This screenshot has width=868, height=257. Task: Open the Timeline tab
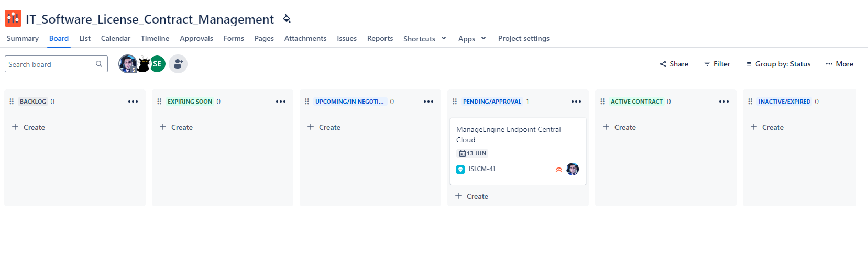tap(155, 38)
